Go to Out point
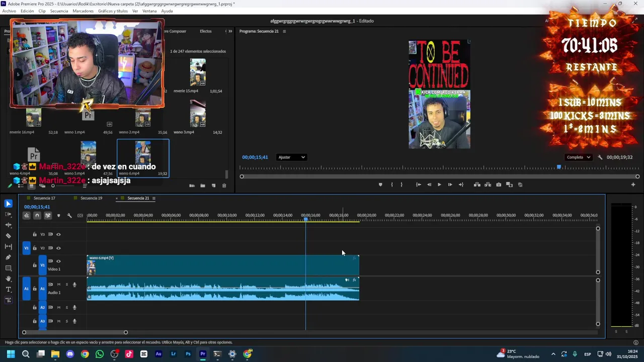The width and height of the screenshot is (644, 362). pyautogui.click(x=461, y=185)
